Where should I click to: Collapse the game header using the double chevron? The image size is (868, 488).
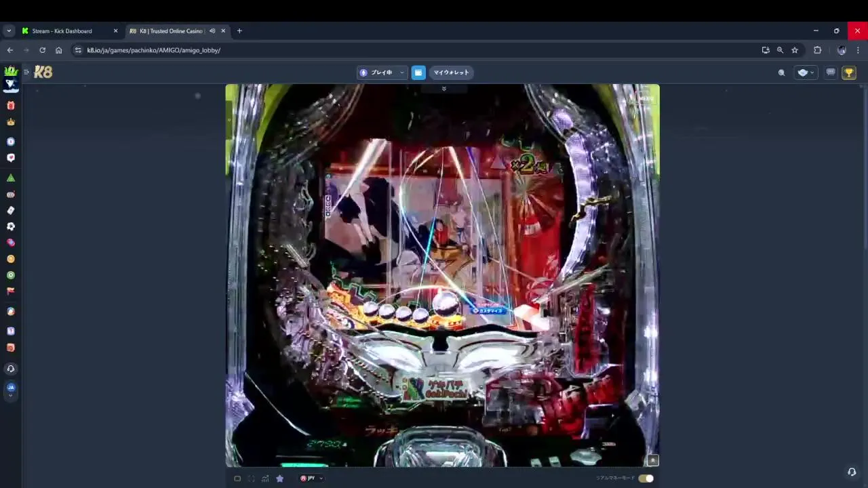[x=444, y=89]
